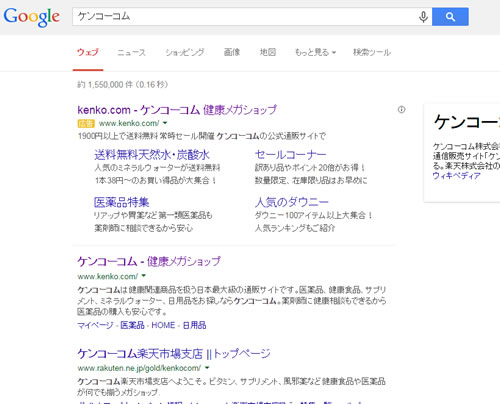Expand the arrow beside ad www.kenko.com/ URL
The height and width of the screenshot is (404, 500).
point(165,123)
